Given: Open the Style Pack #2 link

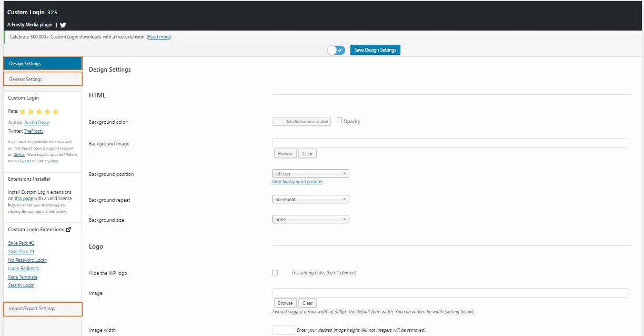Looking at the screenshot, I should [21, 243].
